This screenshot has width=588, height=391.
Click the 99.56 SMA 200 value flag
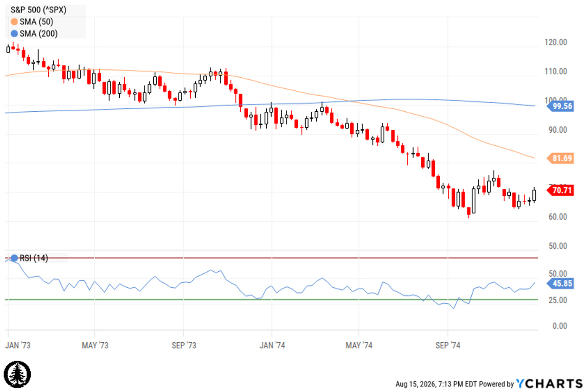561,106
